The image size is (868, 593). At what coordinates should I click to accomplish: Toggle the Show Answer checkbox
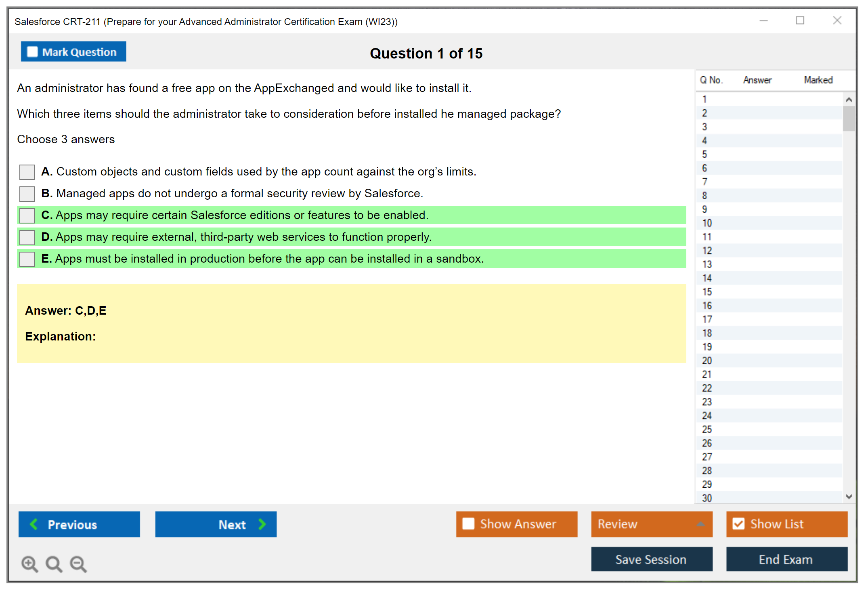pos(468,524)
